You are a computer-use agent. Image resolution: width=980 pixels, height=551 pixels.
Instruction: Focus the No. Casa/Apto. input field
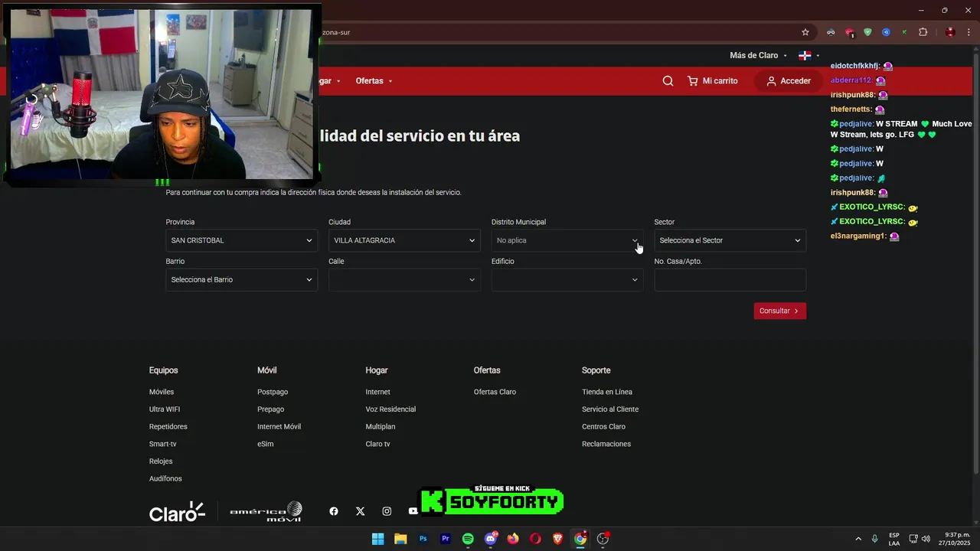(730, 279)
